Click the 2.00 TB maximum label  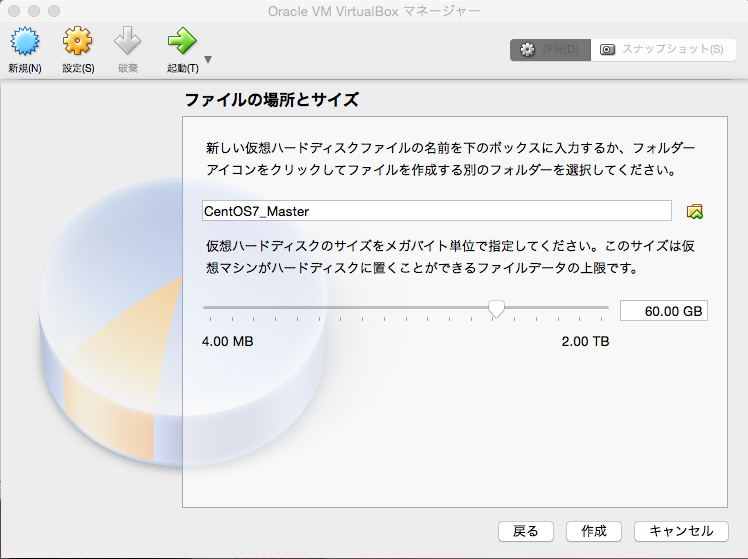click(x=585, y=342)
